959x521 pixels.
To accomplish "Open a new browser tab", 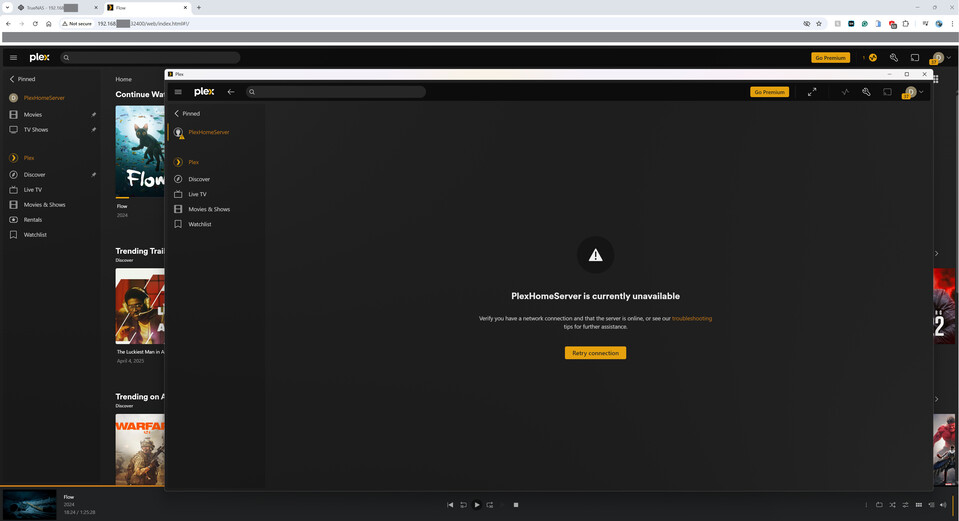I will click(199, 8).
